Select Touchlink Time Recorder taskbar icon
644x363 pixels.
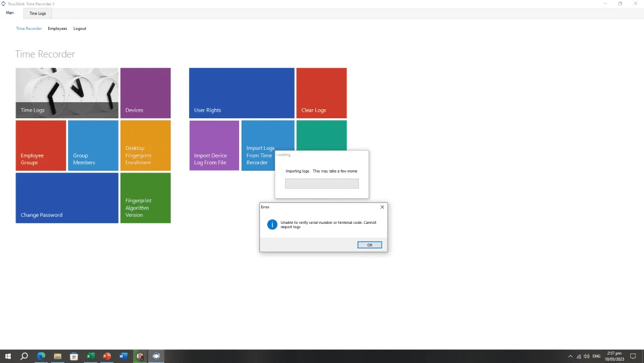[x=156, y=356]
